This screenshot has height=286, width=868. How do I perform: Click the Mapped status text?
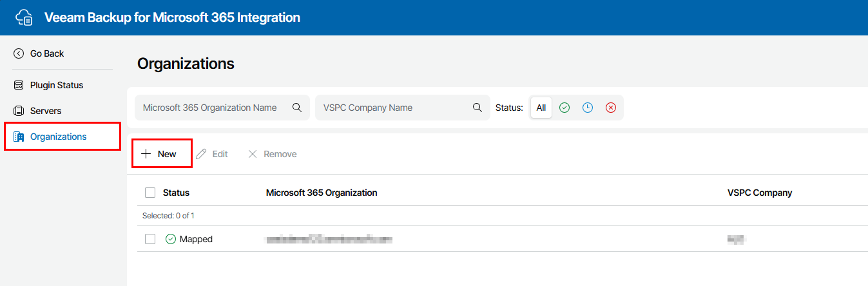[x=196, y=239]
